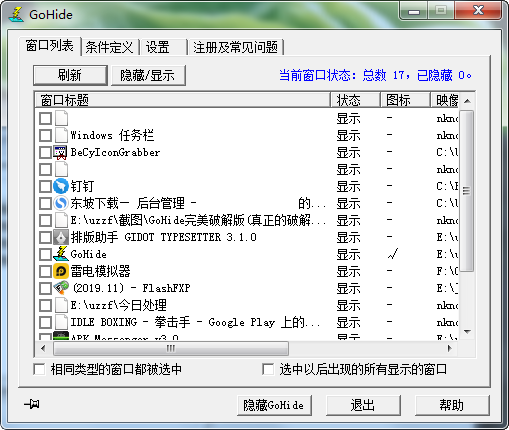This screenshot has width=509, height=430.
Task: Click the 显示 status of 钉钉 row
Action: coord(348,186)
